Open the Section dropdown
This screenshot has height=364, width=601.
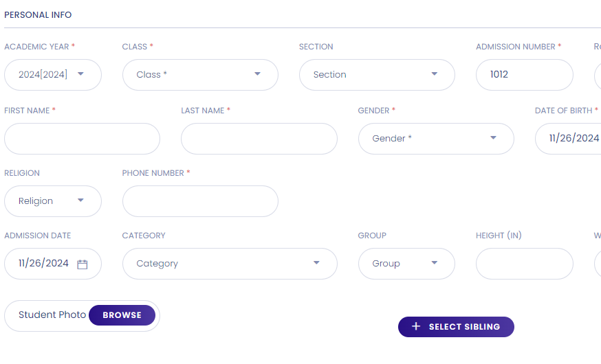[377, 75]
